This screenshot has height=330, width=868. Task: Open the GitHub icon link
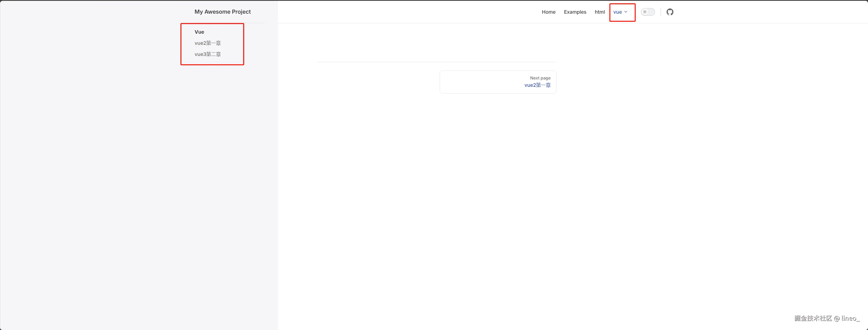(670, 12)
